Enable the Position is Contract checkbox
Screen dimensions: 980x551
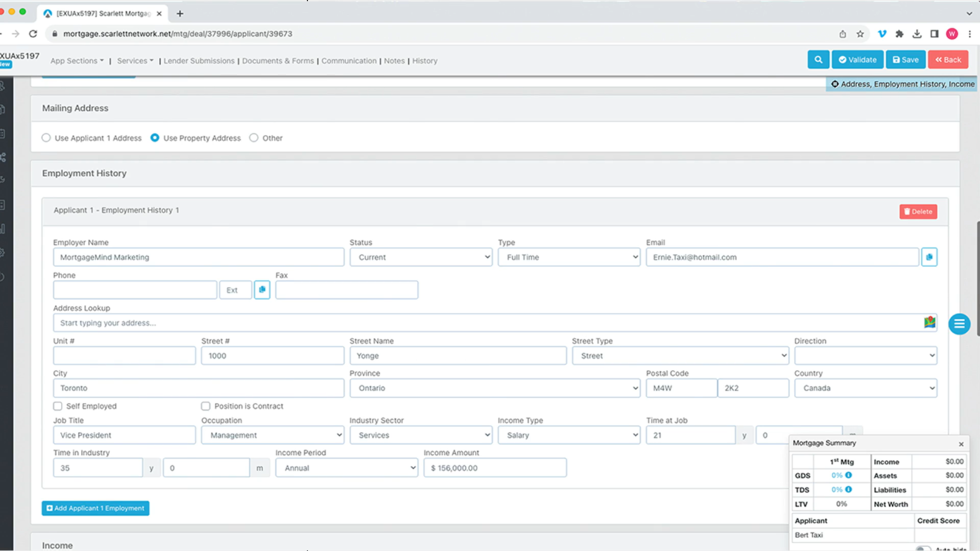(x=206, y=406)
